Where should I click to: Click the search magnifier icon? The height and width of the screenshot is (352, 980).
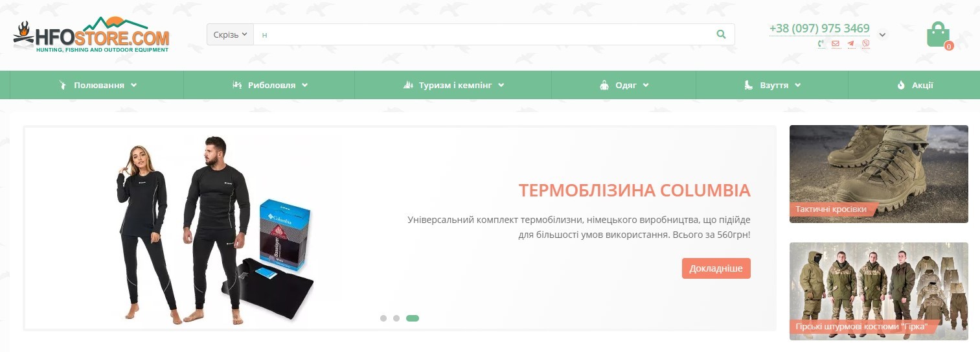(722, 34)
